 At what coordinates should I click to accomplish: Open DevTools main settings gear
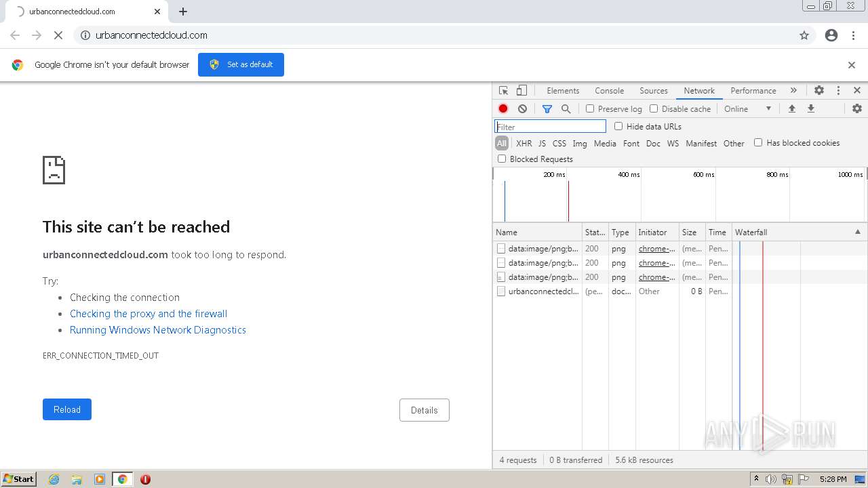819,90
